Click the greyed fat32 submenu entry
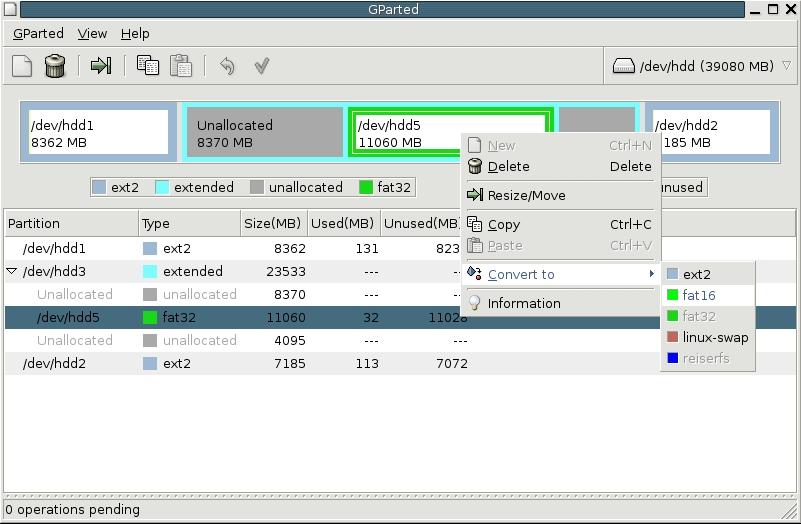The height and width of the screenshot is (524, 801). tap(708, 316)
